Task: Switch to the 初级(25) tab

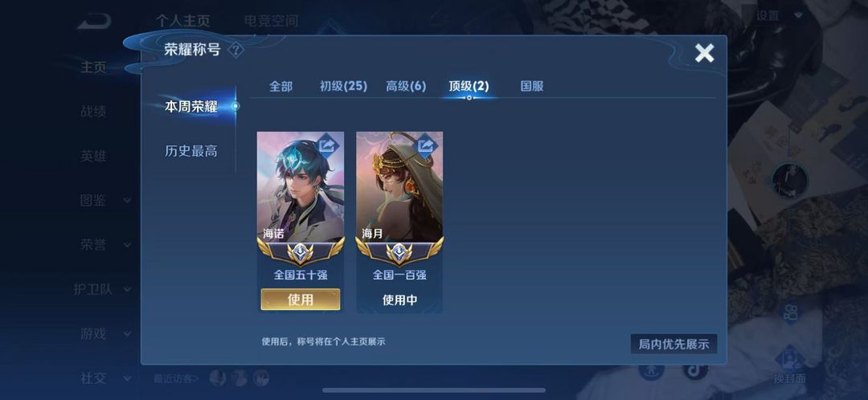Action: 343,86
